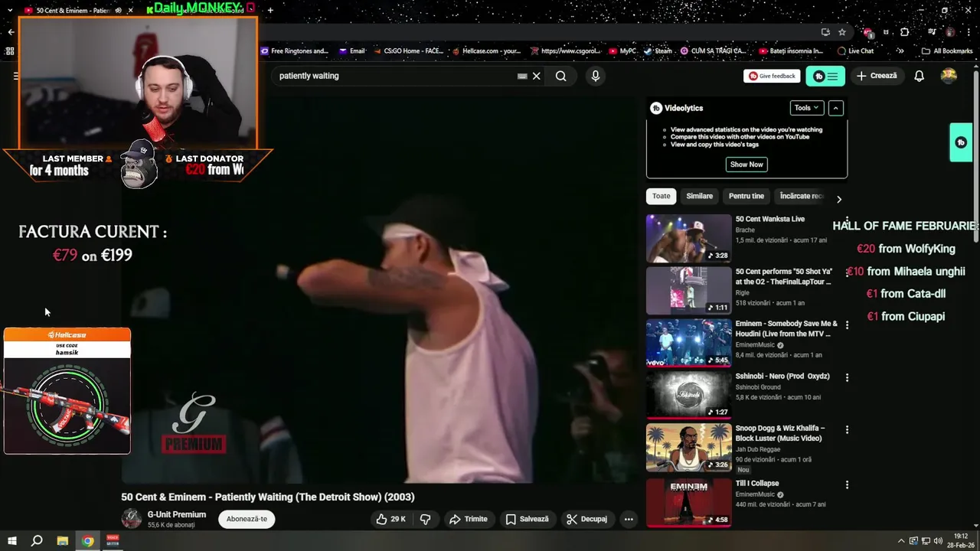
Task: Click the Decupaj clip button
Action: 587,519
